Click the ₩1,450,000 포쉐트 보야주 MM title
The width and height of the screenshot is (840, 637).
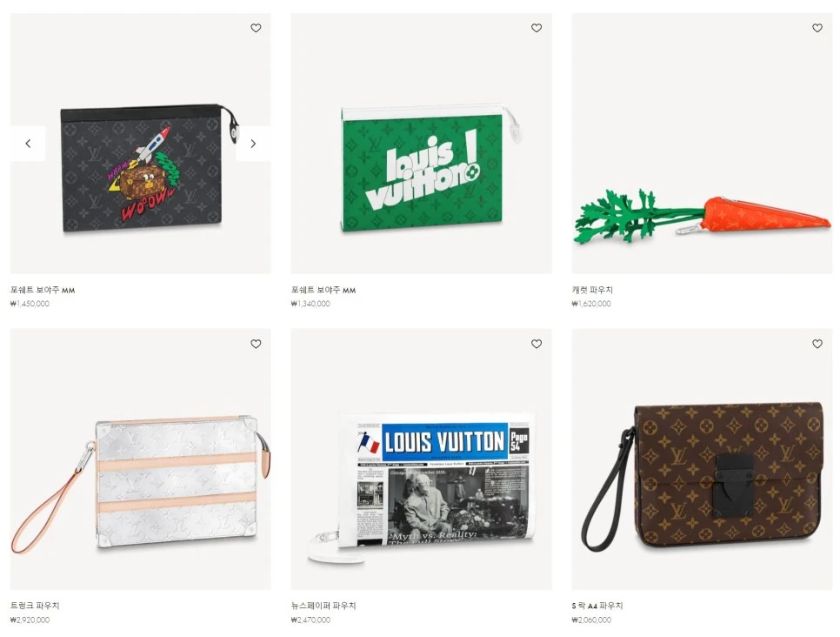pyautogui.click(x=43, y=290)
